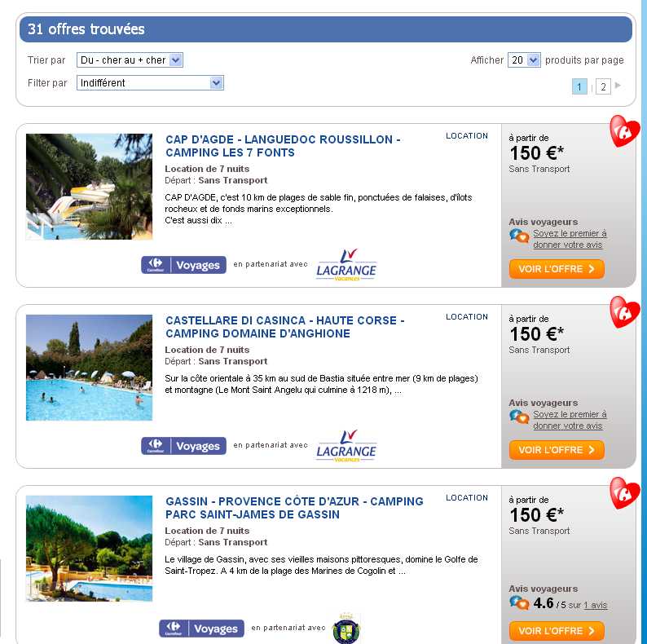Click 'Voir l'offre' button for Castellare di Casinca
Screen dimensions: 647x644
coord(557,449)
